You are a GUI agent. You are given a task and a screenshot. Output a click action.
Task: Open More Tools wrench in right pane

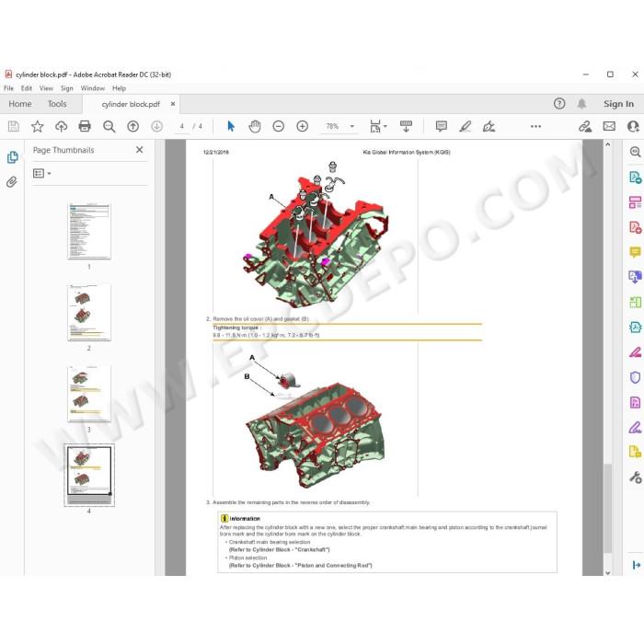635,477
